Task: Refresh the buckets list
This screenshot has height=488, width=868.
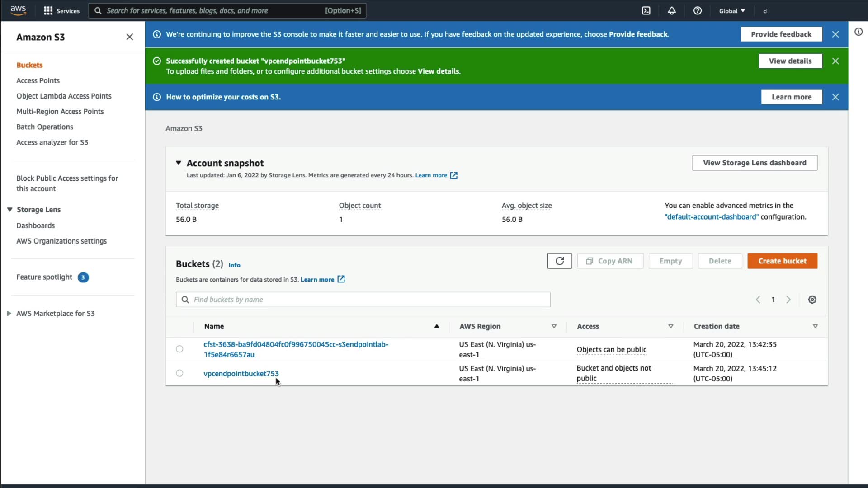Action: tap(559, 261)
